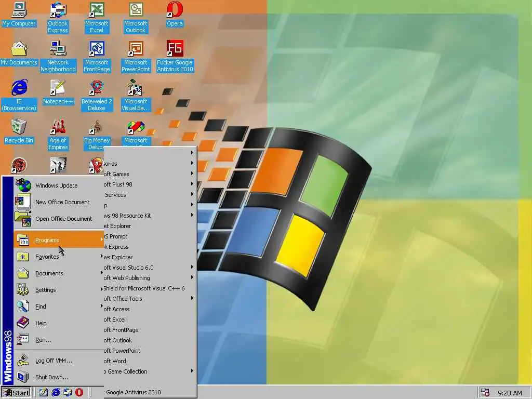Click the task scheduler system tray icon
Viewport: 532px width, 399px height.
click(485, 393)
